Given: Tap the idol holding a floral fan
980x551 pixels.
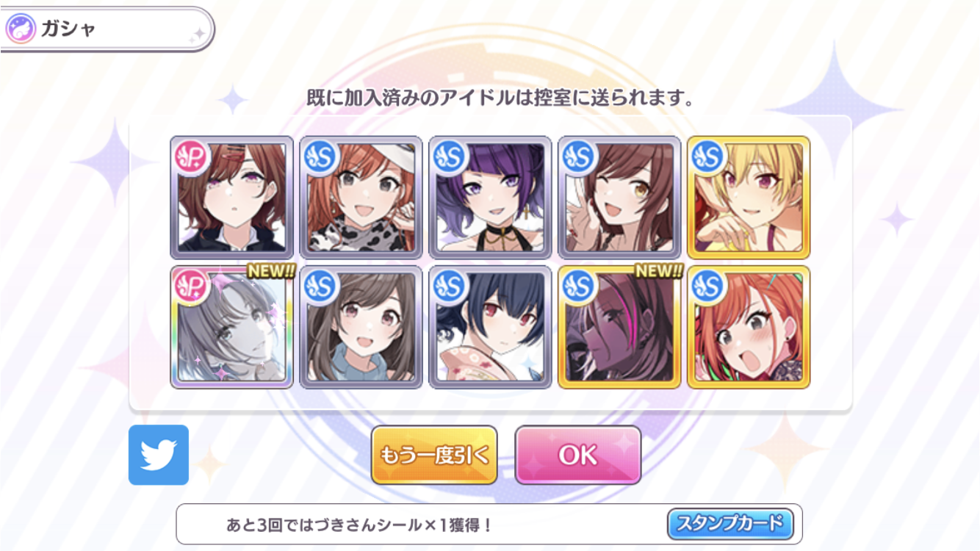Looking at the screenshot, I should tap(490, 327).
